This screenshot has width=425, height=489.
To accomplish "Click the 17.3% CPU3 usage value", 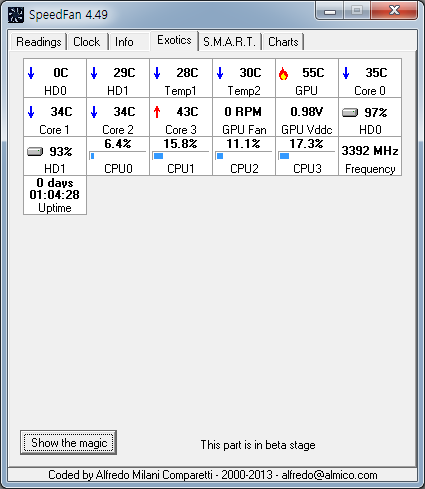I will [306, 144].
